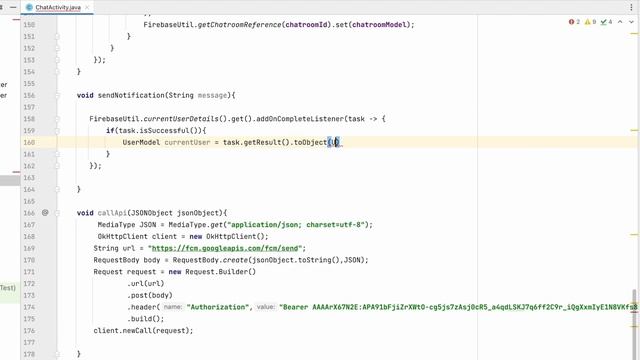Close the ChatActivity.java tab
The height and width of the screenshot is (360, 640).
[x=87, y=7]
